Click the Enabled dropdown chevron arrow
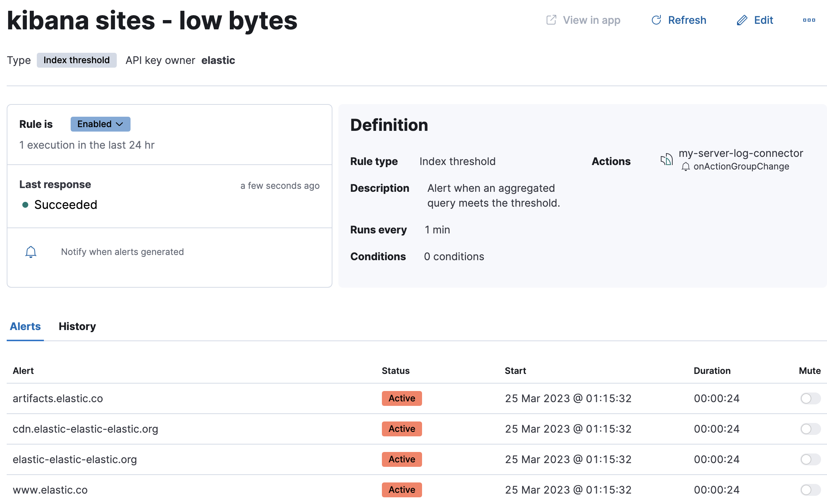Viewport: 827px width, 504px height. (x=119, y=124)
